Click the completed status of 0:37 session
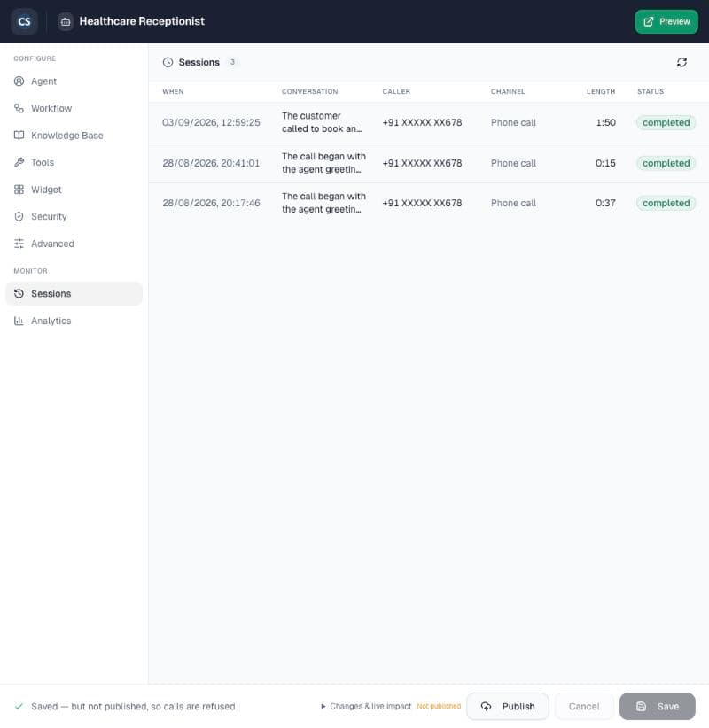Viewport: 709px width, 728px height. [666, 203]
